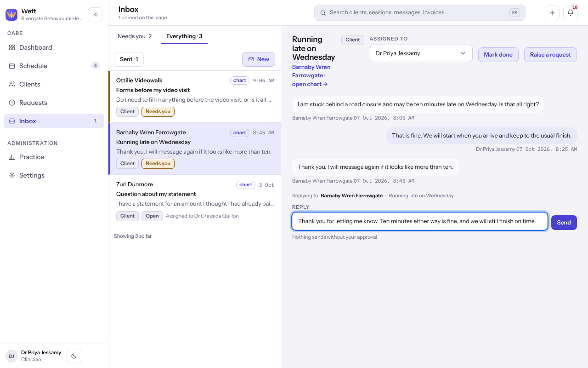
Task: Switch to the Needs you tab
Action: [x=135, y=36]
